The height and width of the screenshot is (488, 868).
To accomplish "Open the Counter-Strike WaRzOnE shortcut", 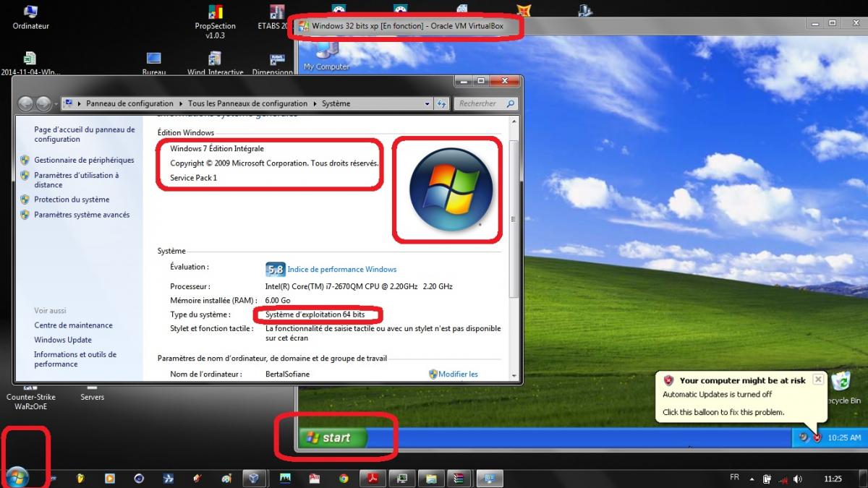I will 31,398.
